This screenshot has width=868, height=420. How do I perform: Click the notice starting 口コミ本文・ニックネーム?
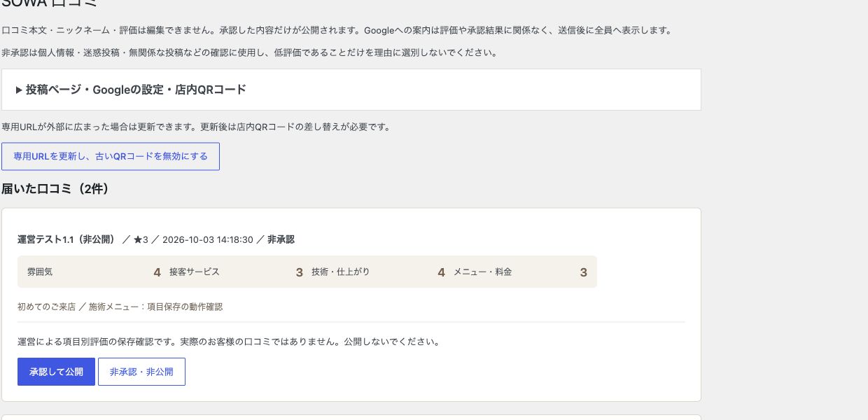pyautogui.click(x=337, y=30)
